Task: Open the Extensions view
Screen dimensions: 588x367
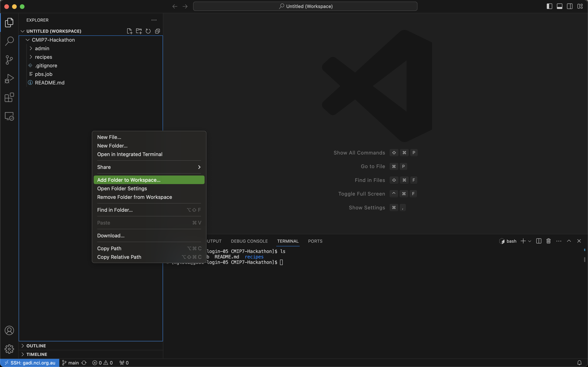Action: (x=9, y=97)
